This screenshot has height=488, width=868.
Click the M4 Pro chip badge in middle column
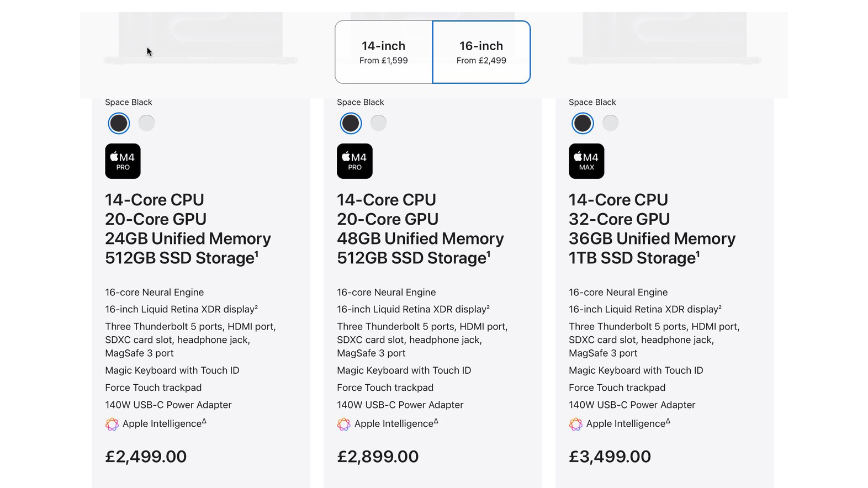(x=354, y=161)
